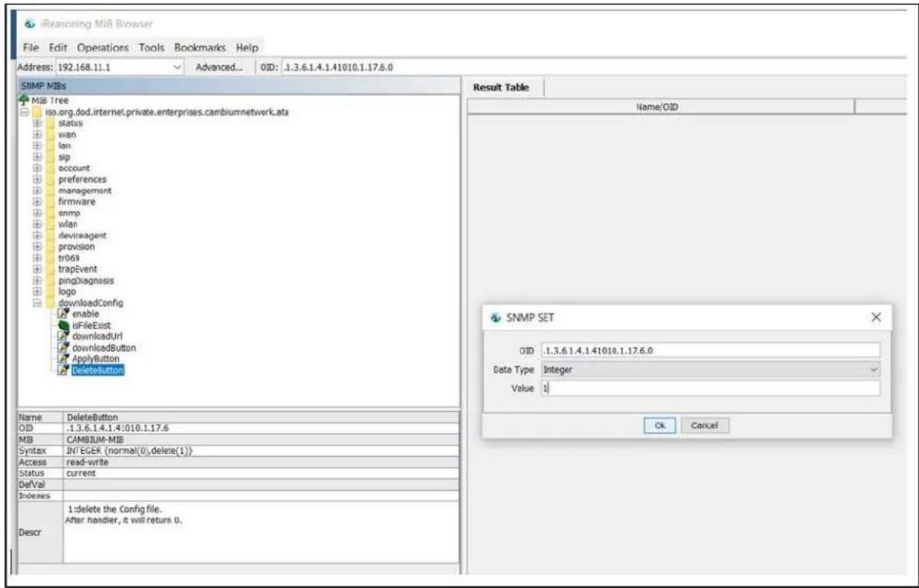Select the isFileExist tree item
919x588 pixels.
[91, 325]
